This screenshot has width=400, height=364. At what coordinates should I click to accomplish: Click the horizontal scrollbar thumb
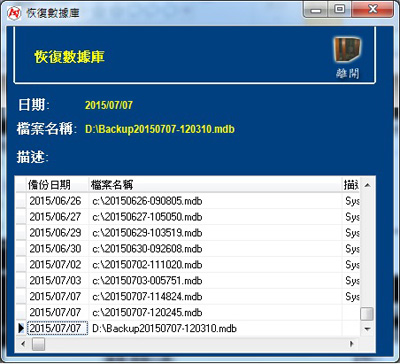pyautogui.click(x=38, y=343)
